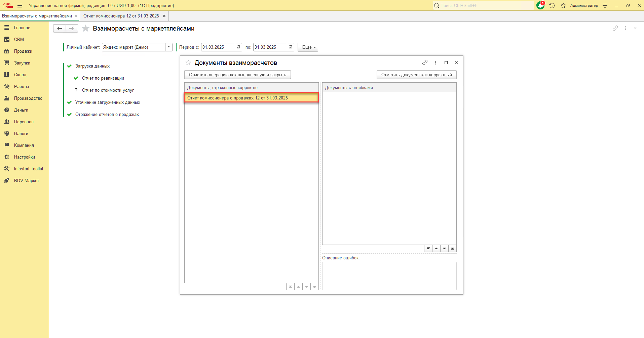Screen dimensions: 644x338
Task: Open the Еще dropdown menu
Action: tap(308, 47)
